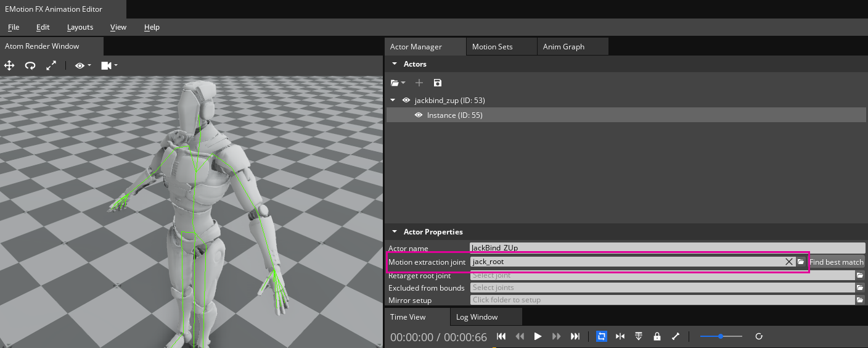Select the rotate gizmo tool
The height and width of the screenshot is (348, 868).
point(30,65)
